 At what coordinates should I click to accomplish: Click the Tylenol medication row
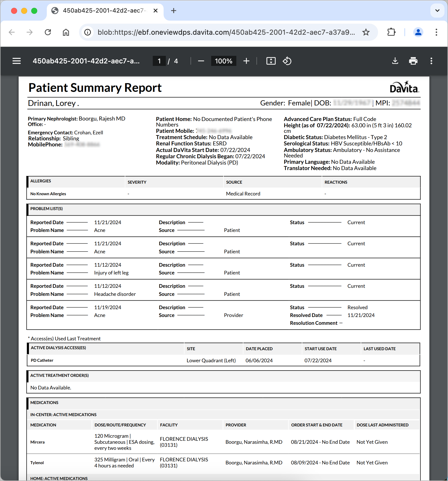pyautogui.click(x=223, y=463)
